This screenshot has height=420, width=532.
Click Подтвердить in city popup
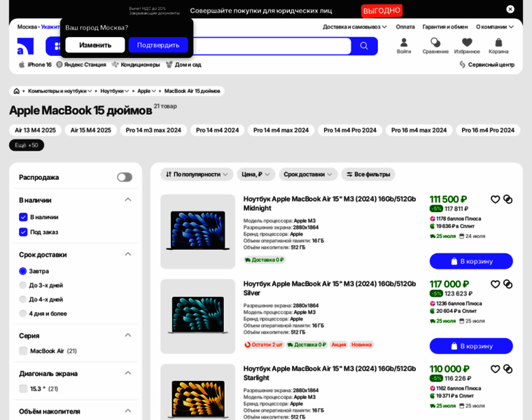click(x=158, y=45)
